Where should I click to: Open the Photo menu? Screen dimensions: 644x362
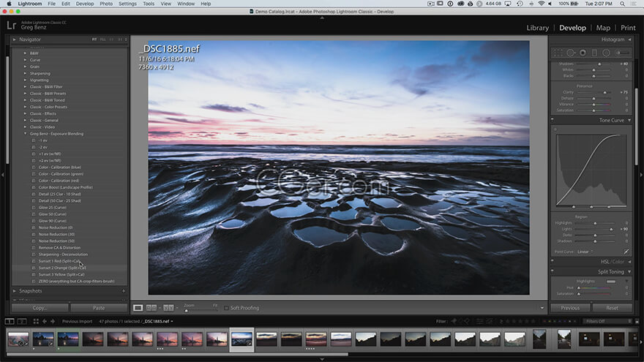pyautogui.click(x=106, y=4)
